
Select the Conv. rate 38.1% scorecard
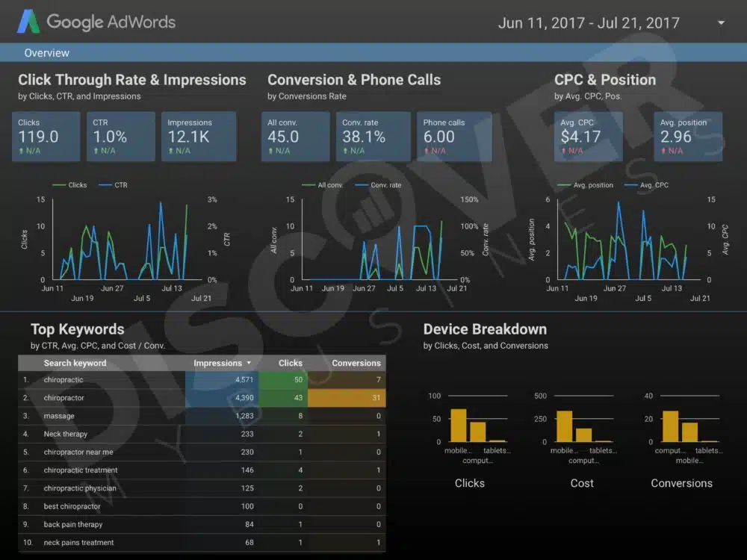pos(373,137)
